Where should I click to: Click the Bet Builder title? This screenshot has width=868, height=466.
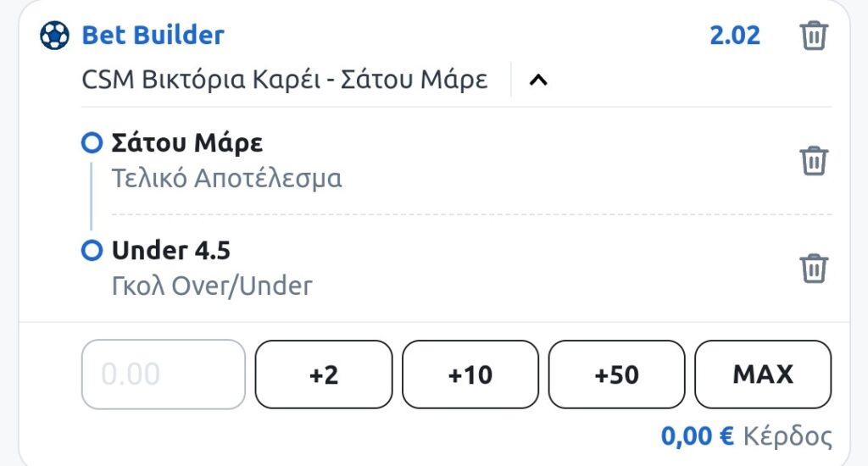153,36
